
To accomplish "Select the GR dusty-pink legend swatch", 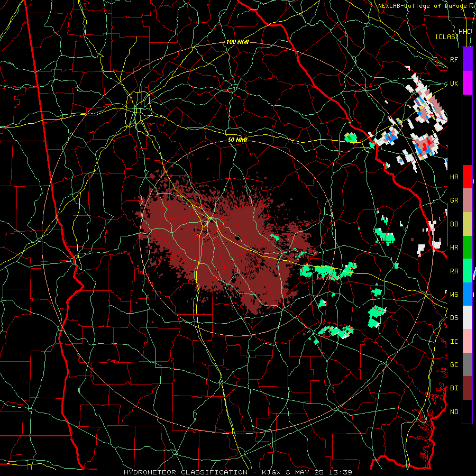I will (467, 200).
